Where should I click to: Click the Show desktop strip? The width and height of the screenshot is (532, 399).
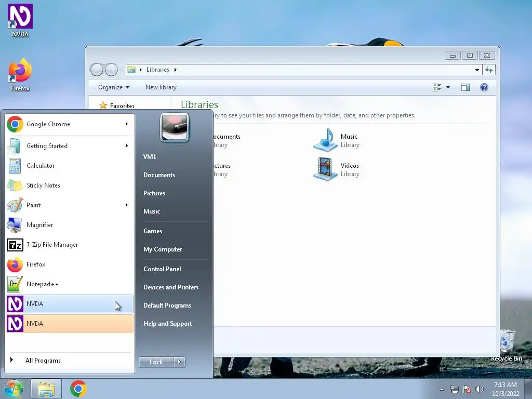528,389
